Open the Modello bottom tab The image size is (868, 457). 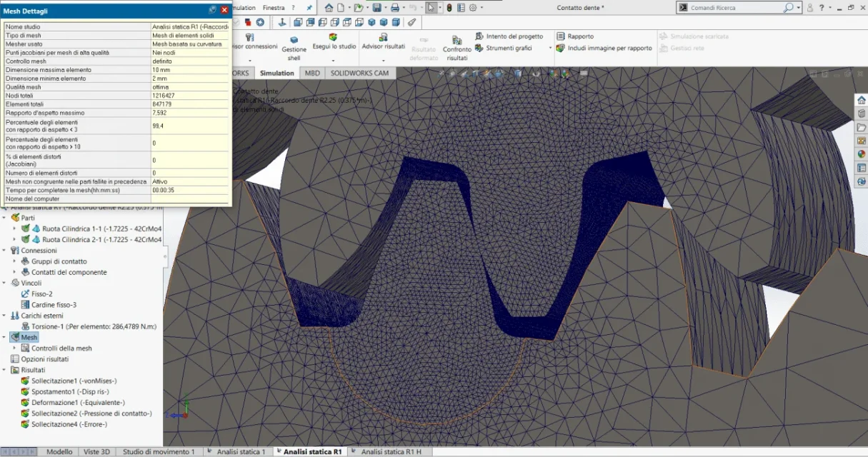(59, 451)
